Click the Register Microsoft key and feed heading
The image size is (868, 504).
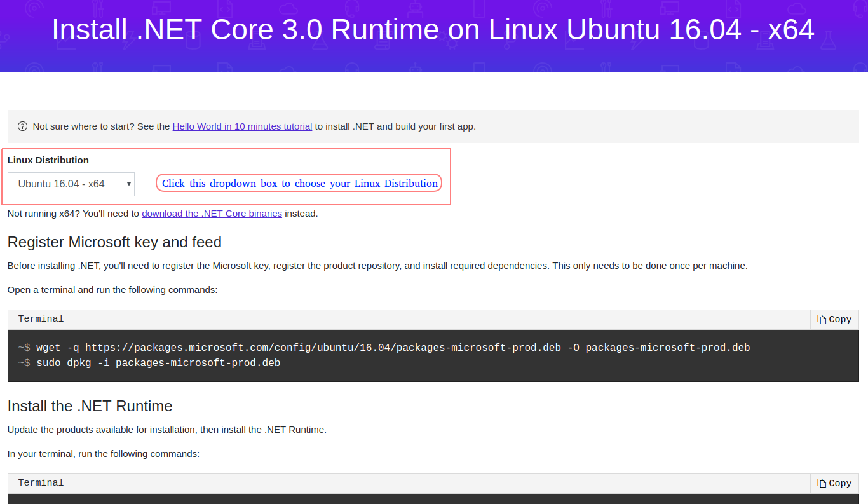pyautogui.click(x=114, y=242)
